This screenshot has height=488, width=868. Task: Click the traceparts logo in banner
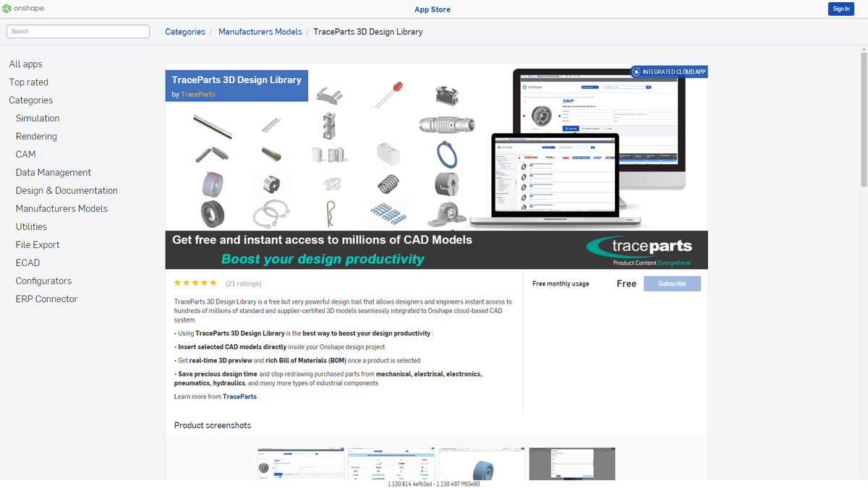click(x=639, y=250)
